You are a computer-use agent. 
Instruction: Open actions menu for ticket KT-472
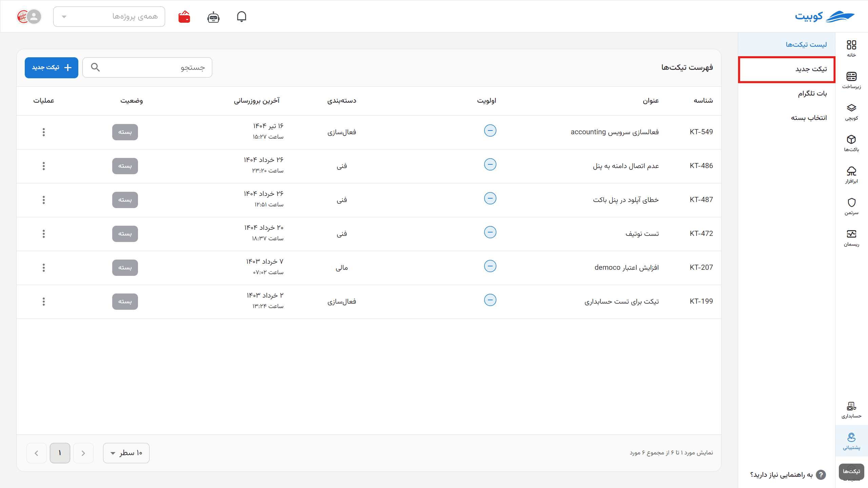pos(44,234)
